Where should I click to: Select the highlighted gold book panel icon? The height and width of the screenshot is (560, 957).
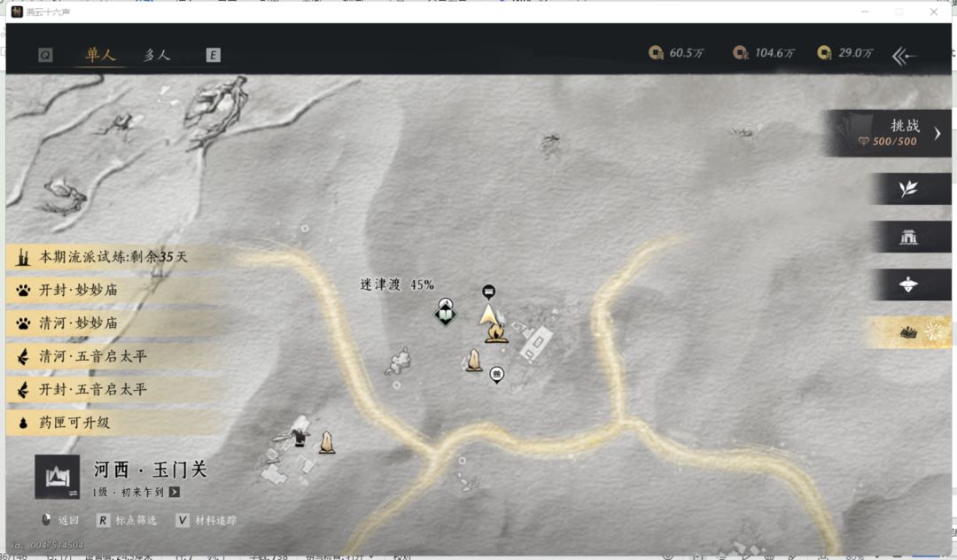[x=908, y=332]
